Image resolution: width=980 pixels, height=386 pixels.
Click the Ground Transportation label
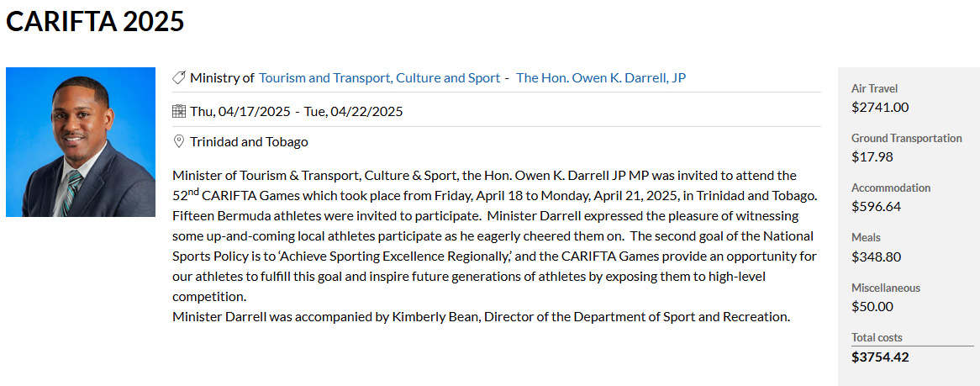907,138
